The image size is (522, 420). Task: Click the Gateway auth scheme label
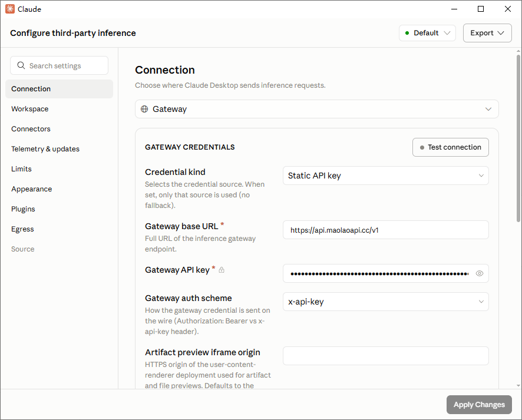pyautogui.click(x=189, y=298)
